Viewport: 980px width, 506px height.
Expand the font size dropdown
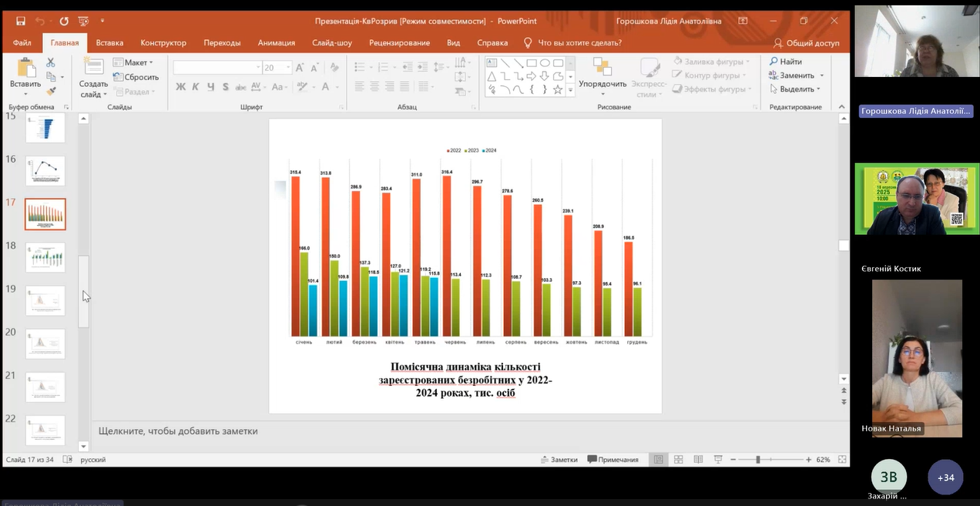coord(288,68)
